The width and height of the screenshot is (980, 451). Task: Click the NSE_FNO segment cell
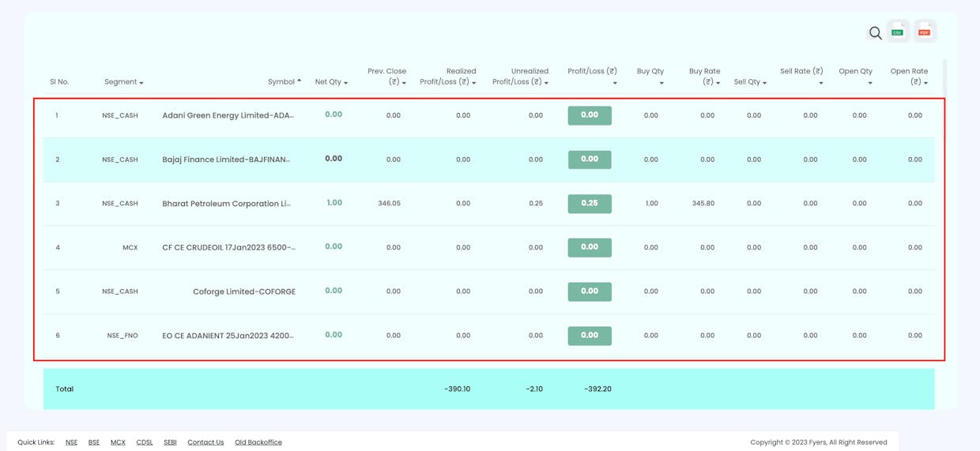click(122, 336)
